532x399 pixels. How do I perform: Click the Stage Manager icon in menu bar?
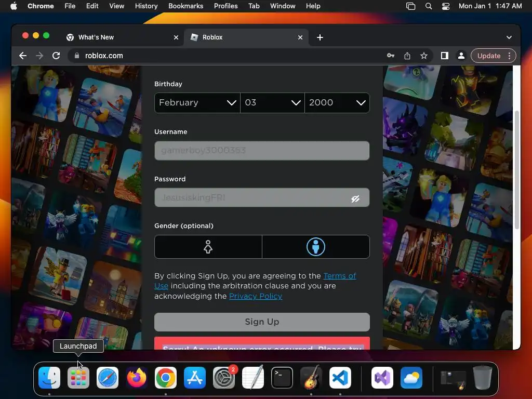tap(410, 6)
